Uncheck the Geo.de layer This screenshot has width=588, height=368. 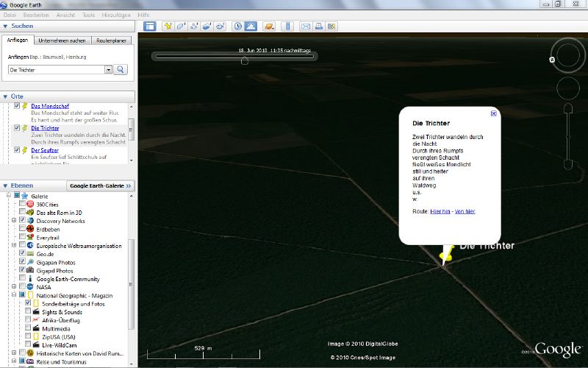pos(23,253)
